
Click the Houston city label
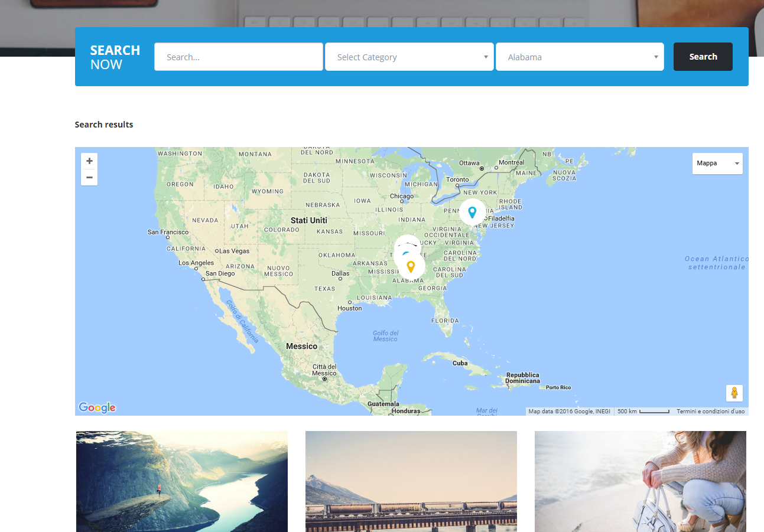coord(350,308)
